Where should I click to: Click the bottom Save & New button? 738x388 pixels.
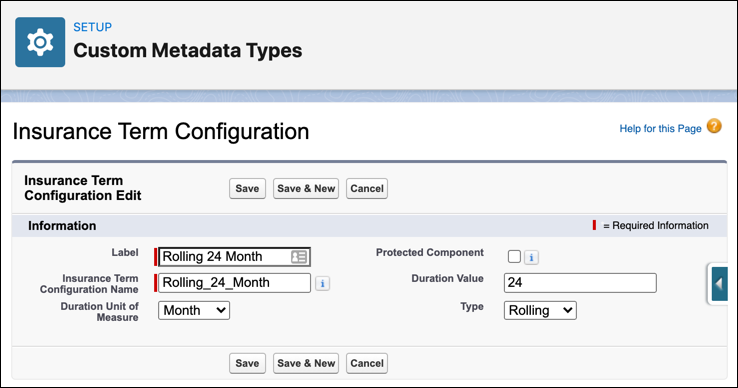click(x=306, y=363)
